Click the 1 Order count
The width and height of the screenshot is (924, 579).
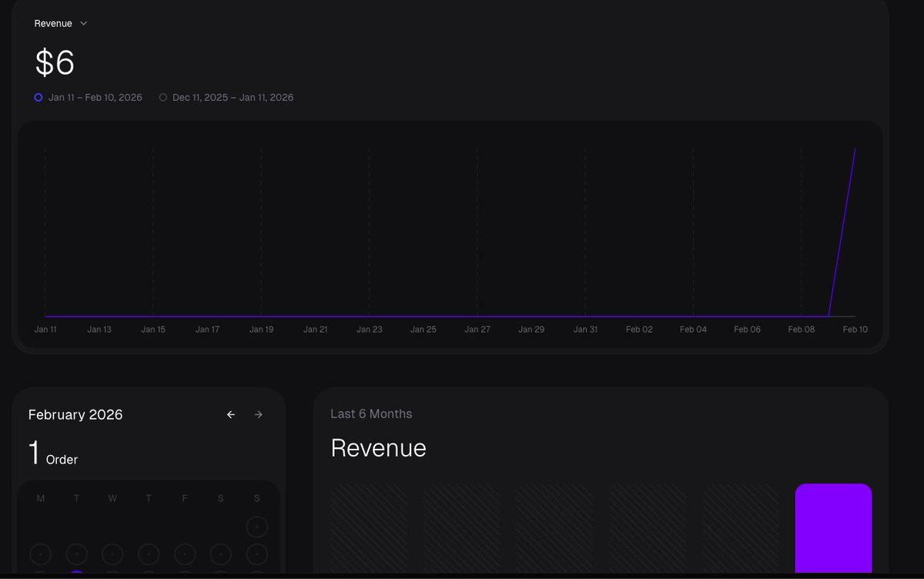[53, 454]
